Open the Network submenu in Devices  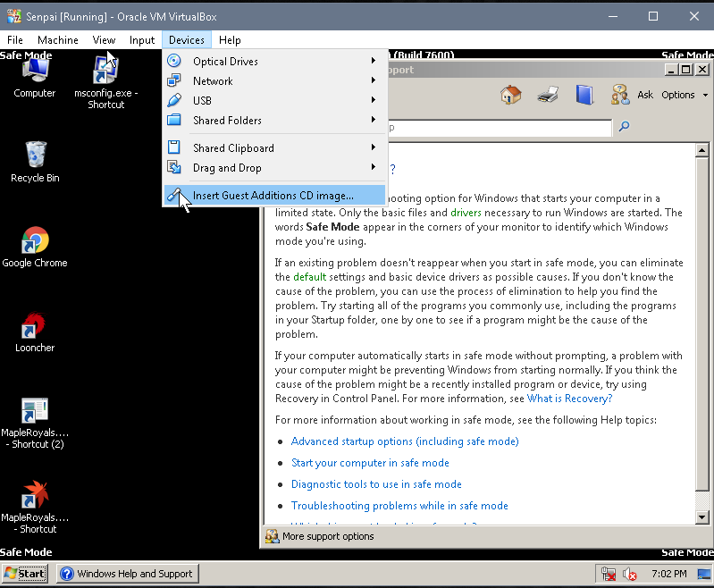pyautogui.click(x=274, y=81)
